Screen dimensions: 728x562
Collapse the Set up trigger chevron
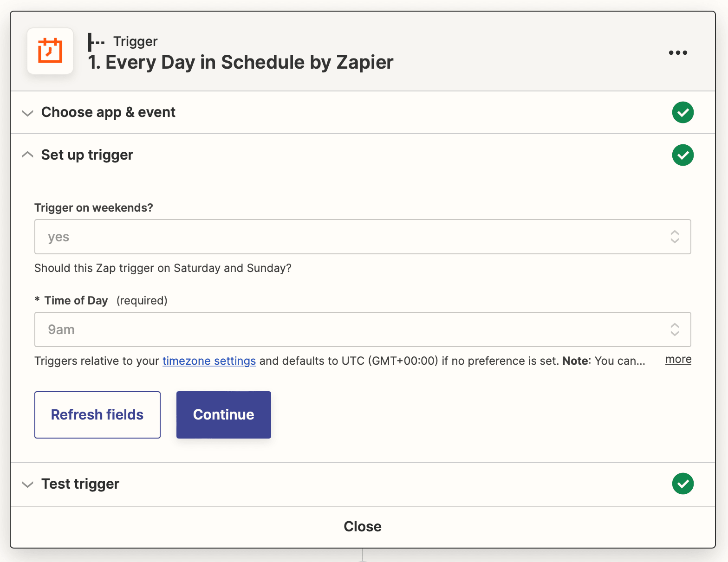pos(28,155)
